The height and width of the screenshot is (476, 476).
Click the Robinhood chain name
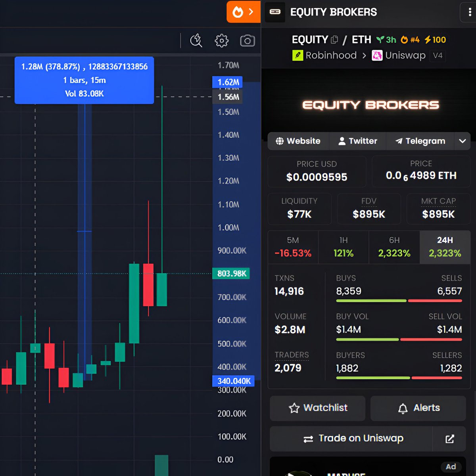[331, 56]
